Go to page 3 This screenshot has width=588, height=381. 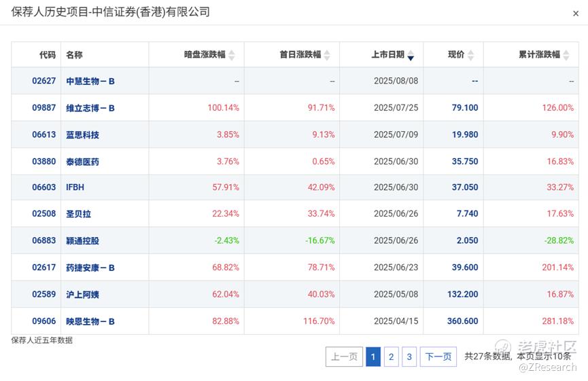point(409,357)
